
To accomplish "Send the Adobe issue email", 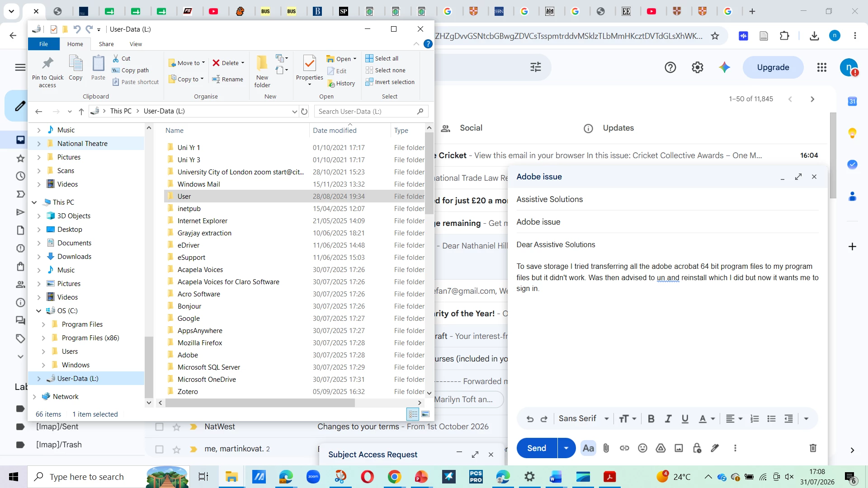I will [537, 448].
